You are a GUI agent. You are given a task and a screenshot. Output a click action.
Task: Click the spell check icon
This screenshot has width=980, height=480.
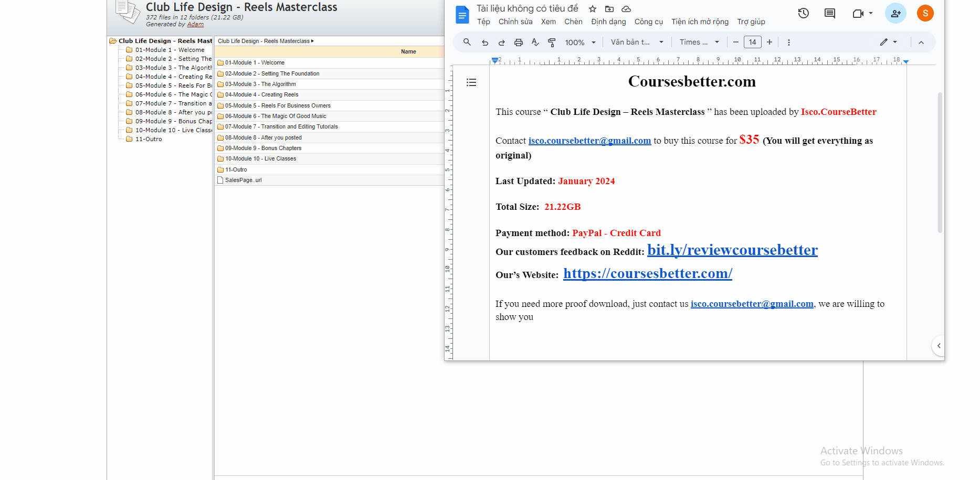[x=535, y=42]
